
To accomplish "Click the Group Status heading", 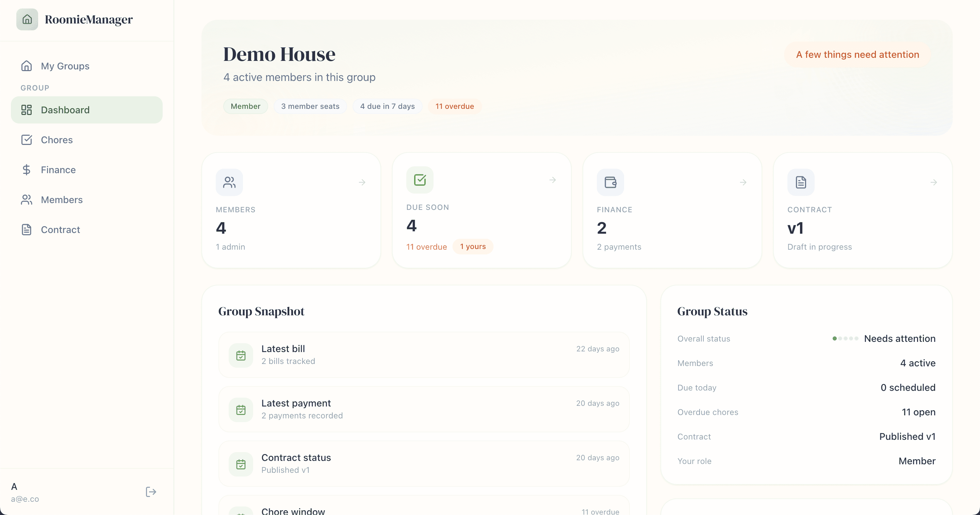I will 712,311.
